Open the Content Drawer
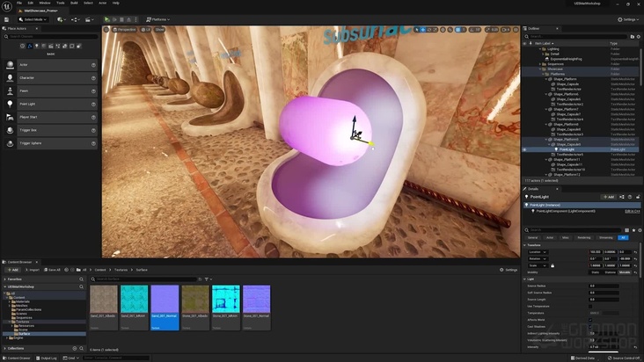The width and height of the screenshot is (644, 362). (x=18, y=358)
